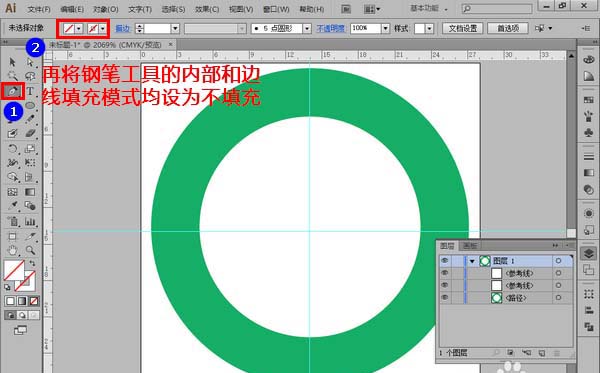Select the Scale tool
Viewport: 600px width, 373px height.
click(x=30, y=148)
